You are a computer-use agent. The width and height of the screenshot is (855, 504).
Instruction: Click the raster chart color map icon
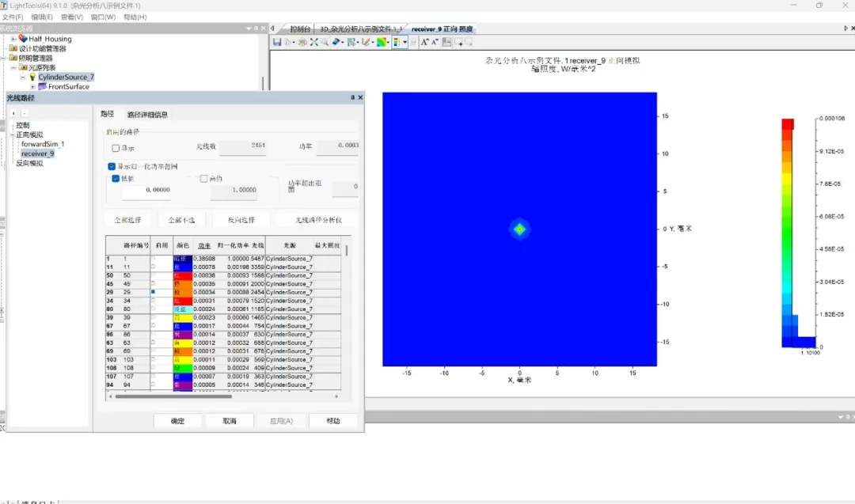pos(382,42)
